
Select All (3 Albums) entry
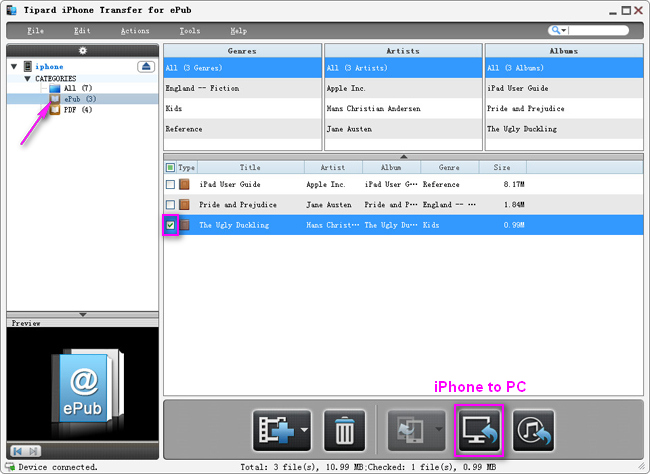click(564, 68)
